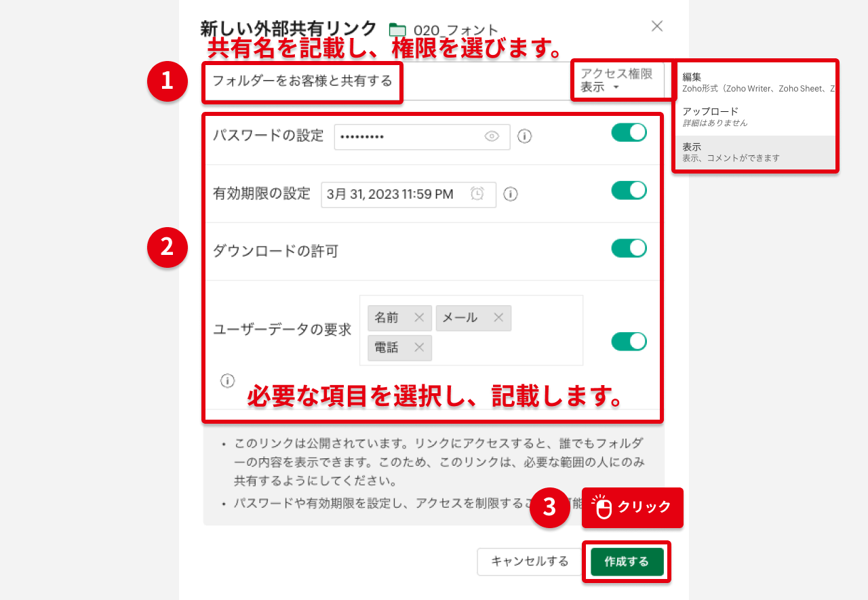Open the expiry date clock picker icon

tap(477, 194)
